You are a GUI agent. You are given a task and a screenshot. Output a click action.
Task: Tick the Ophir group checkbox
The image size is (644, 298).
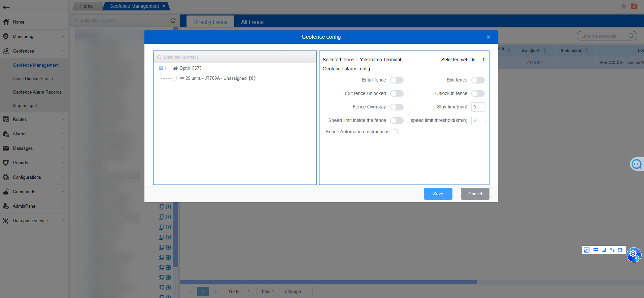(168, 68)
